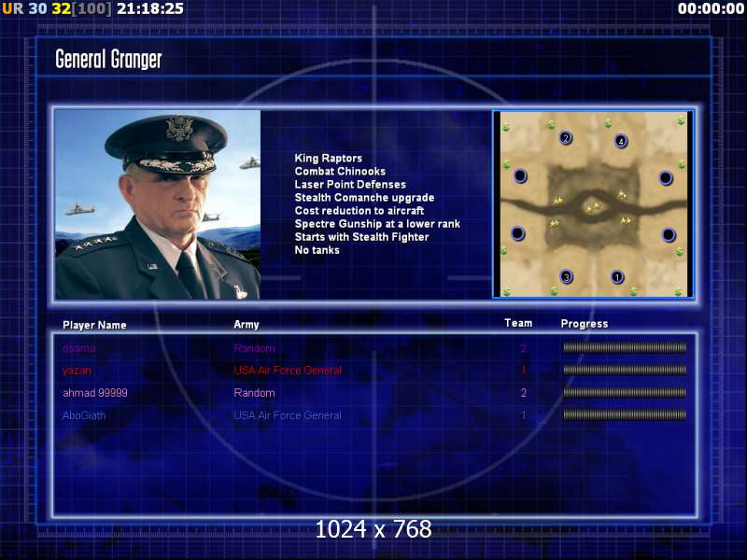Viewport: 747px width, 560px height.
Task: Click the loading progress bar for yazan
Action: [x=625, y=370]
